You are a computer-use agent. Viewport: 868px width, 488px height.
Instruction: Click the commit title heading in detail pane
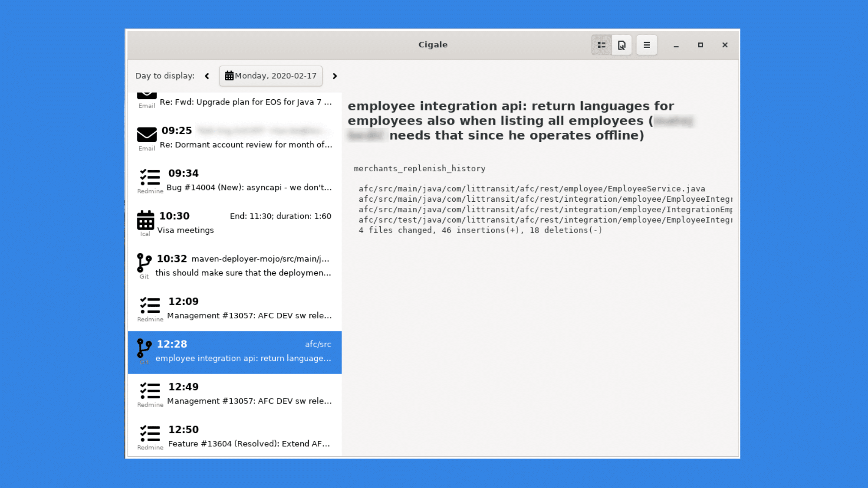coord(521,121)
